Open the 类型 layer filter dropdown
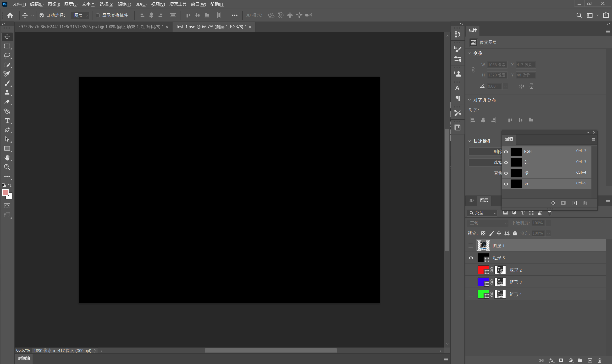Screen dimensions: 612x364 tap(482, 213)
